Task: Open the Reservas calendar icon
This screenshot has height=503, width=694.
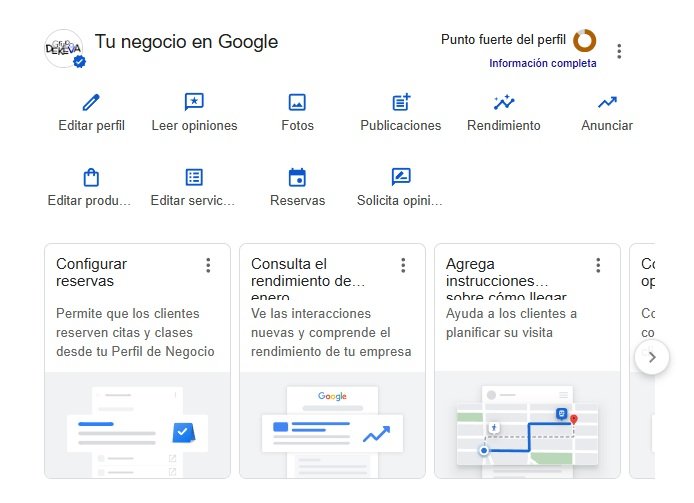Action: point(297,177)
